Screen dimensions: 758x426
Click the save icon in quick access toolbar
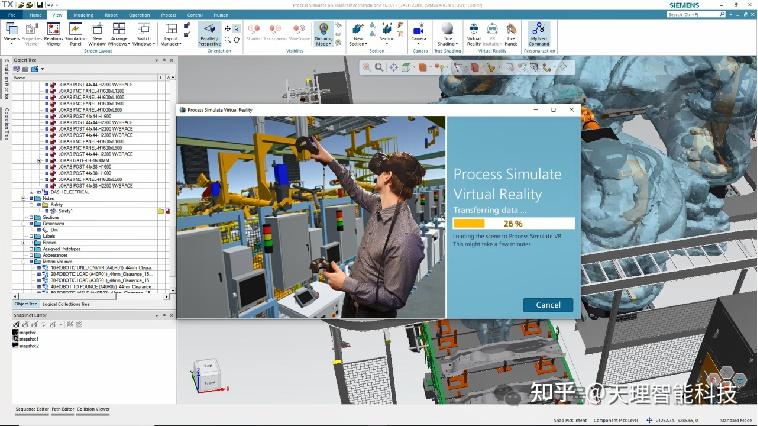[x=40, y=5]
